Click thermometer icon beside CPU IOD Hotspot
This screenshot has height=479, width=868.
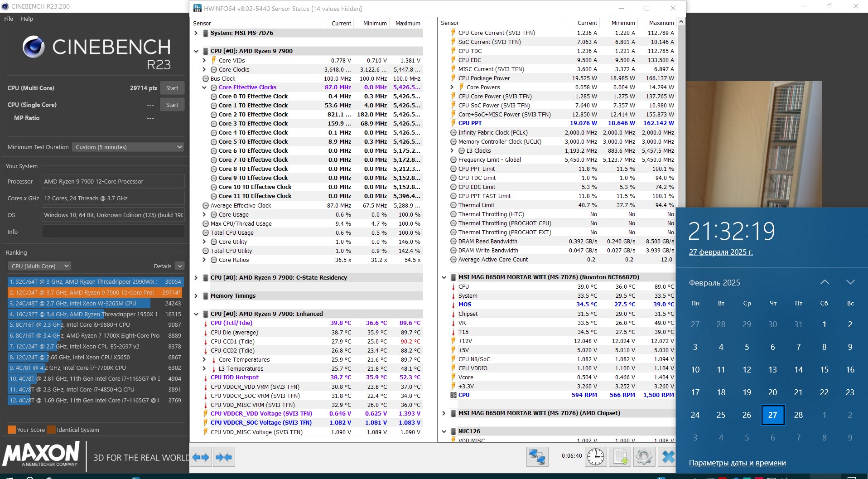(x=205, y=377)
